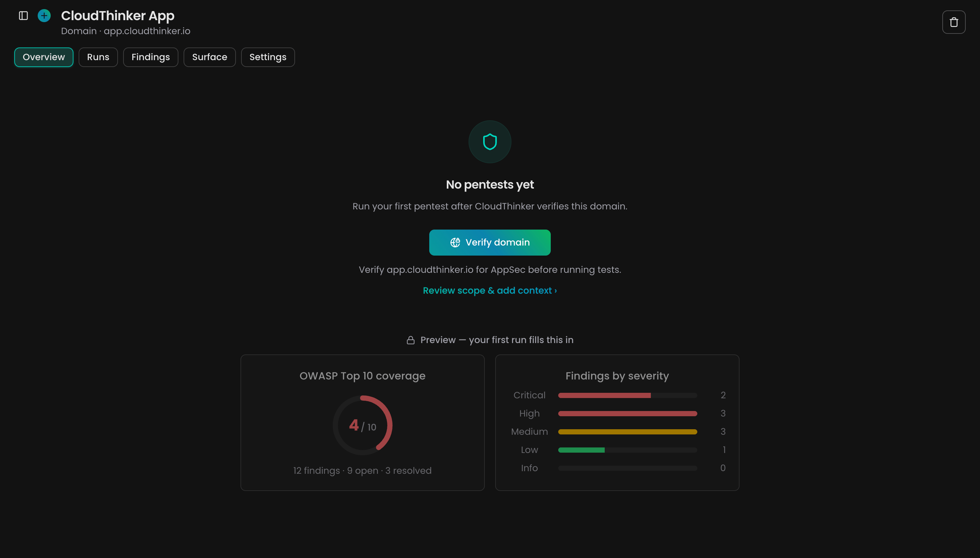Screen dimensions: 980x558
Task: Click the Medium severity label
Action: click(x=529, y=432)
